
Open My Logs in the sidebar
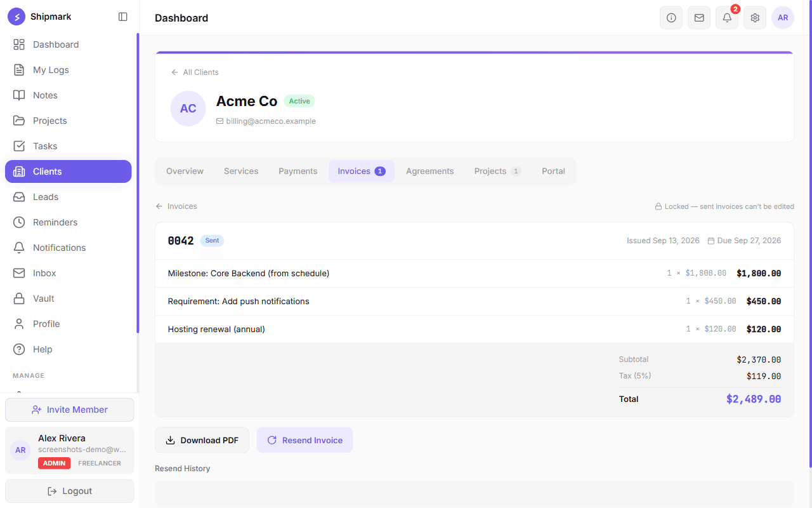(69, 70)
